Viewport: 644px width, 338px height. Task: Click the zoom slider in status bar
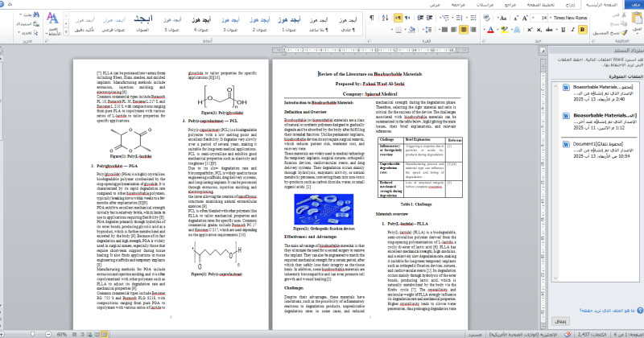pos(32,332)
